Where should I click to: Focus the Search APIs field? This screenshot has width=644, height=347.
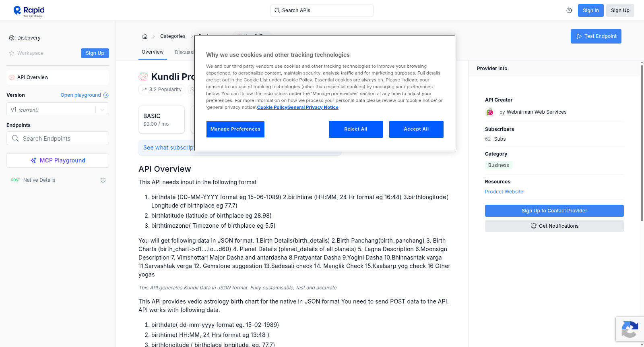[322, 10]
